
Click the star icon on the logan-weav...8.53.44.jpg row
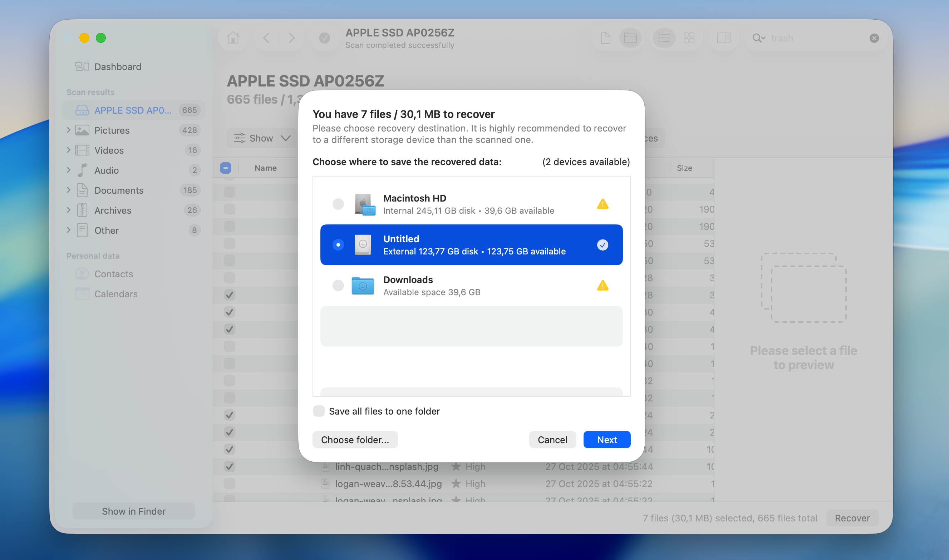[456, 484]
